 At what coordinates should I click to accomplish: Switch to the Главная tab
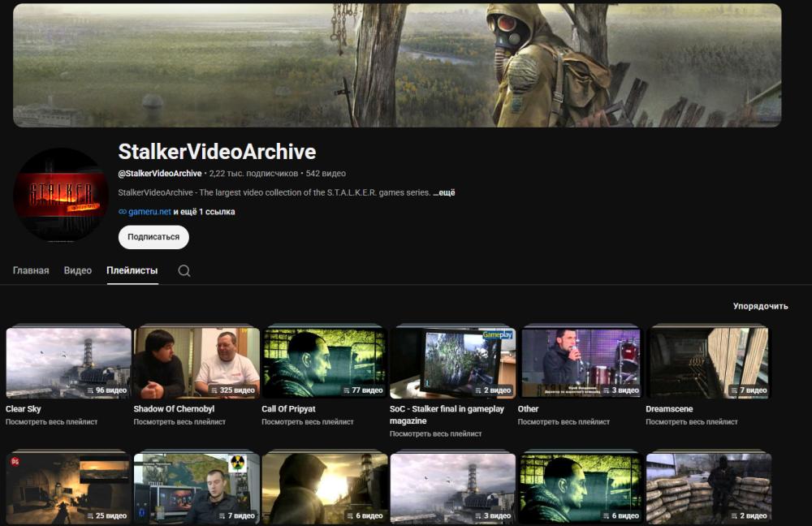[x=31, y=270]
